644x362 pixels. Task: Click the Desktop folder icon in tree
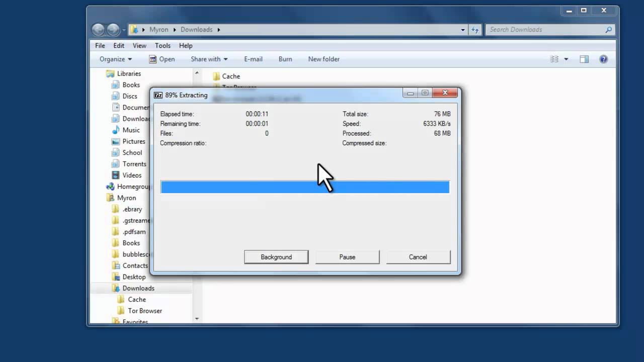tap(116, 277)
